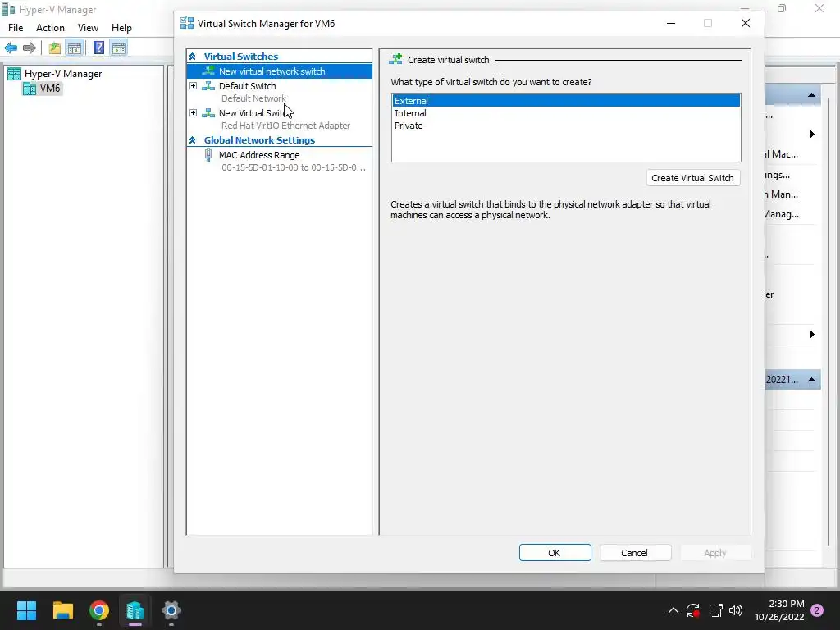840x630 pixels.
Task: Collapse the Global Network Settings section
Action: coord(192,140)
